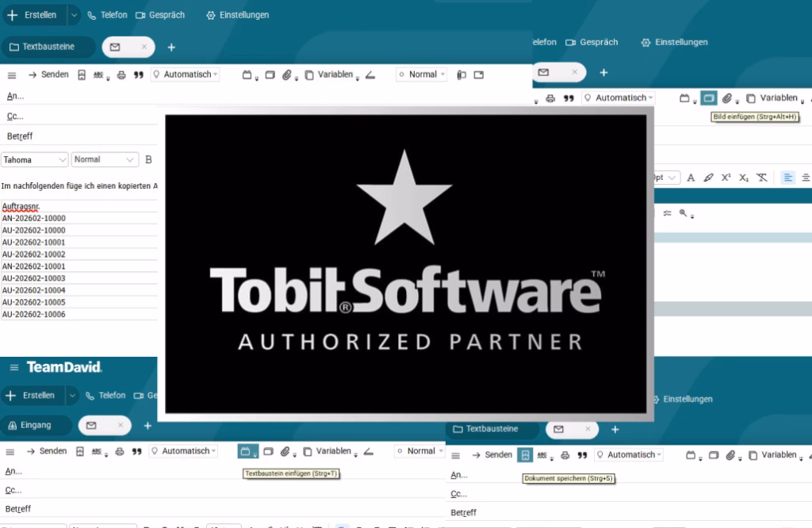This screenshot has height=528, width=812.
Task: Open the Automatisch dropdown in the top-left toolbar
Action: coord(186,75)
